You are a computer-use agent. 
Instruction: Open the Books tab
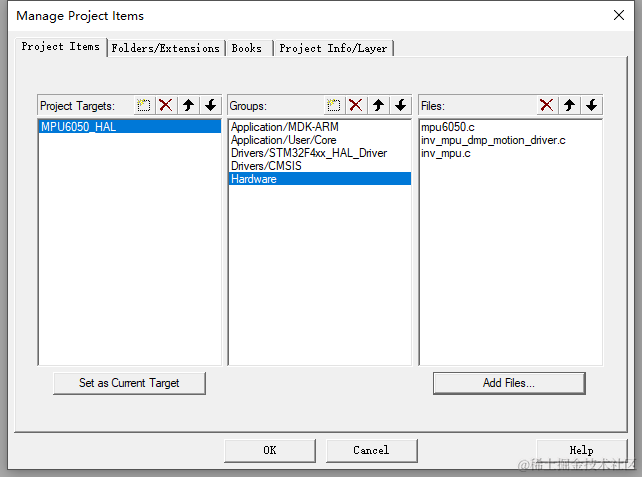[x=247, y=48]
